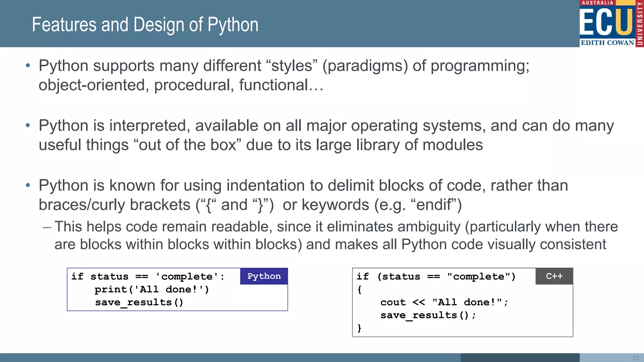Click the slide title Features and Design of Python

(145, 25)
